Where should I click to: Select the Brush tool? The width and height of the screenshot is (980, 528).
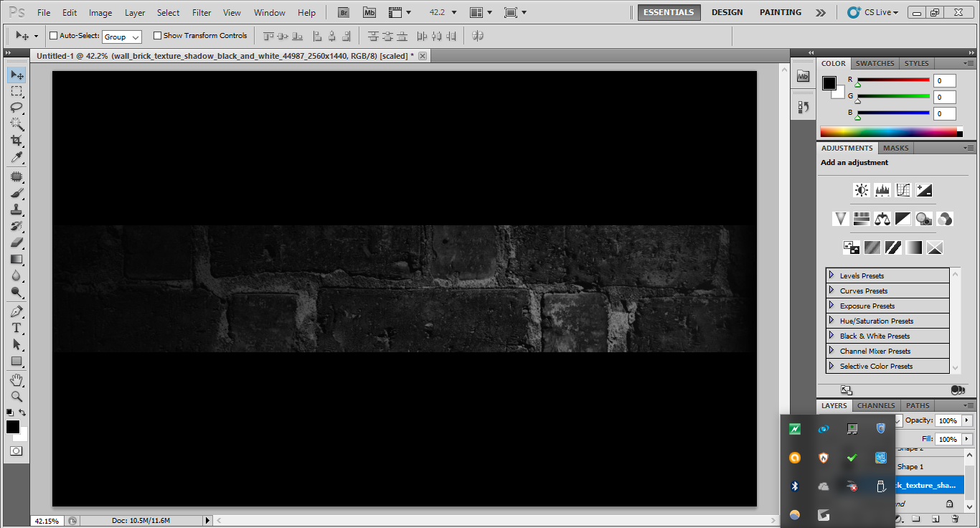click(17, 193)
